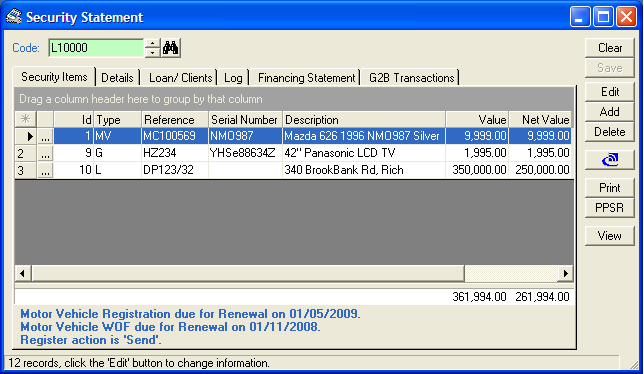
Task: Sort by the Serial Number column header
Action: click(x=246, y=119)
